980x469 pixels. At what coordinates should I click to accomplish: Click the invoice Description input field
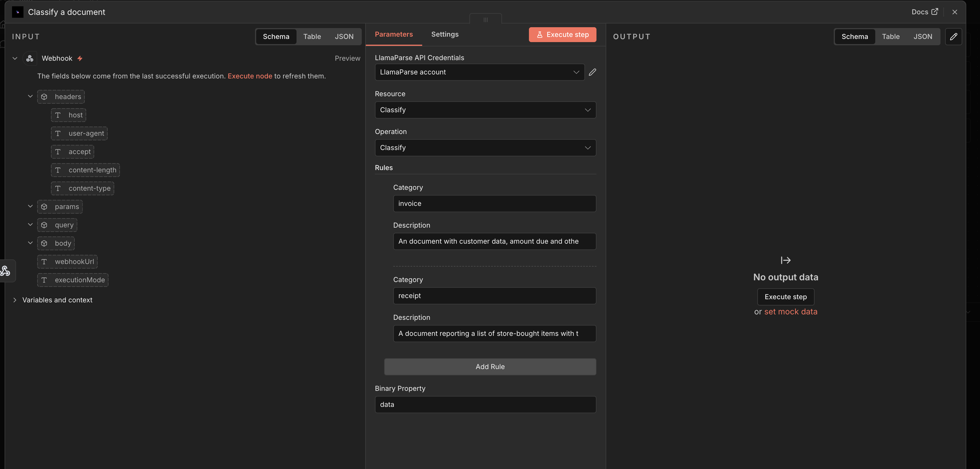click(x=495, y=241)
